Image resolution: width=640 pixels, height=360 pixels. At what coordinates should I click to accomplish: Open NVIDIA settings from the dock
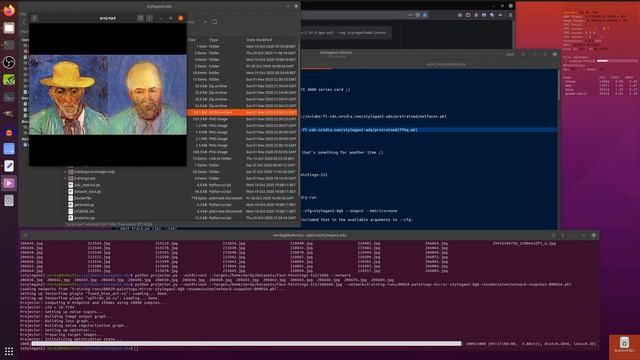click(9, 80)
